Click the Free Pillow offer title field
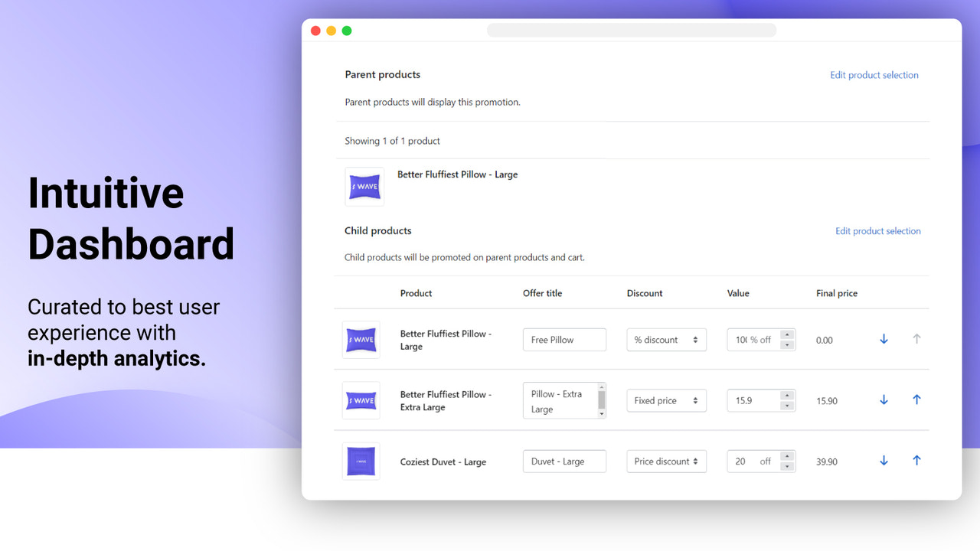 (564, 339)
